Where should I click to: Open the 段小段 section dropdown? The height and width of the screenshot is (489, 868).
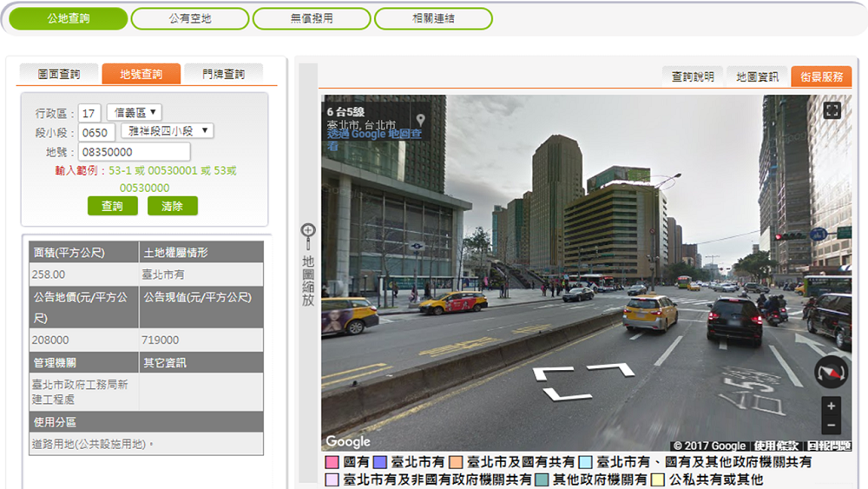tap(167, 131)
